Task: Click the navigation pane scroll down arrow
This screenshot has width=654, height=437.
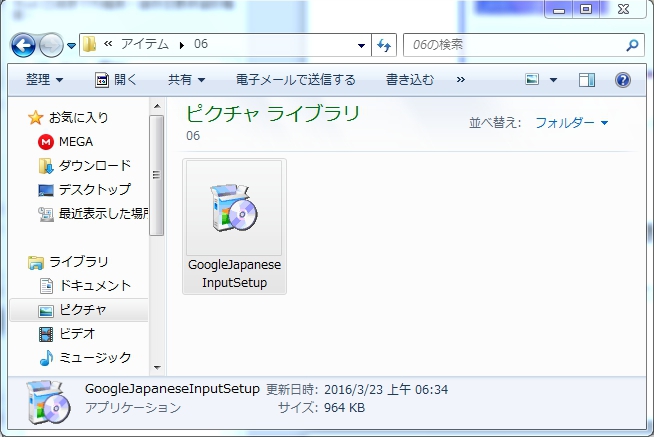Action: [x=157, y=368]
